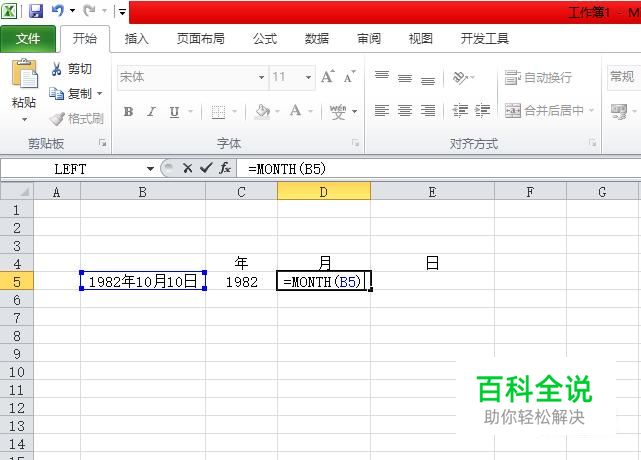Switch to the Data (数据) tab

pyautogui.click(x=317, y=39)
